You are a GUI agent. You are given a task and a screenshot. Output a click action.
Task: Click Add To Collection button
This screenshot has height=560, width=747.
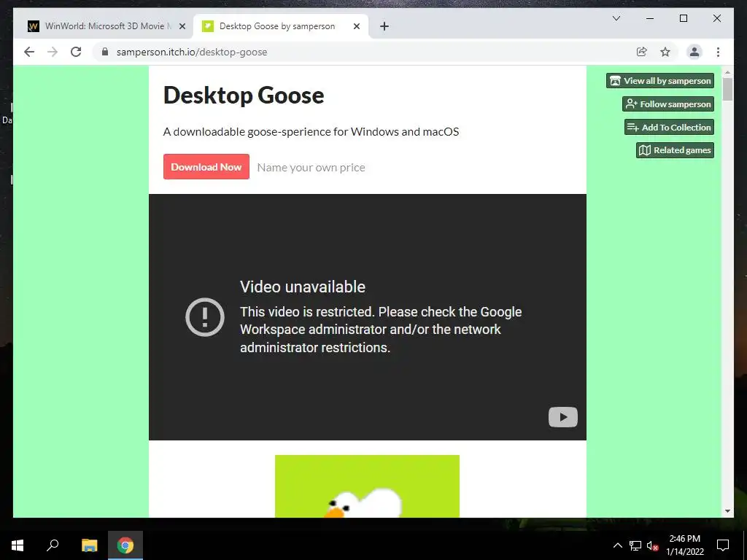point(669,127)
